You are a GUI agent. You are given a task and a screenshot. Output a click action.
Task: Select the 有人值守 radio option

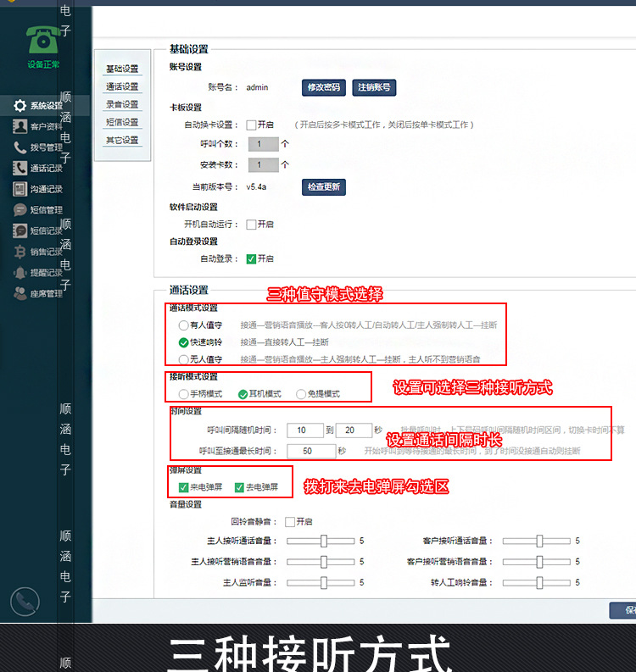pos(183,325)
